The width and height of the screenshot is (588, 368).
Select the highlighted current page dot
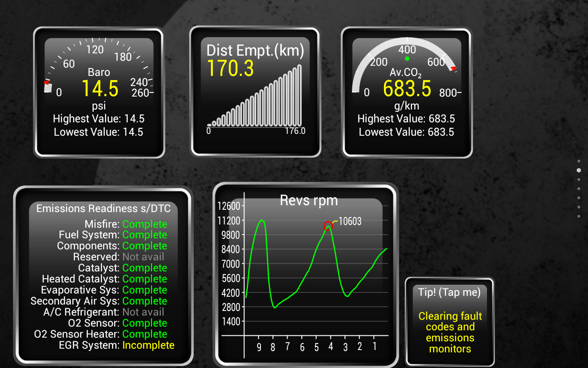[x=579, y=170]
